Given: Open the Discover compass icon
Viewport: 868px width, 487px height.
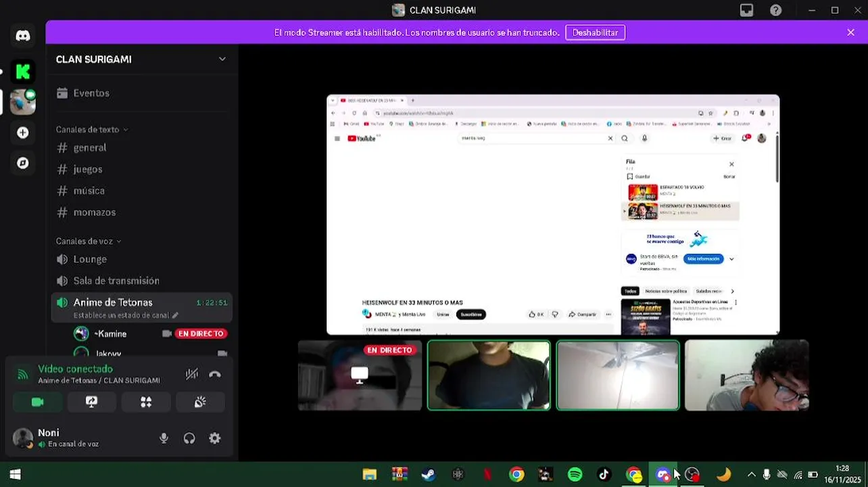Looking at the screenshot, I should (23, 163).
